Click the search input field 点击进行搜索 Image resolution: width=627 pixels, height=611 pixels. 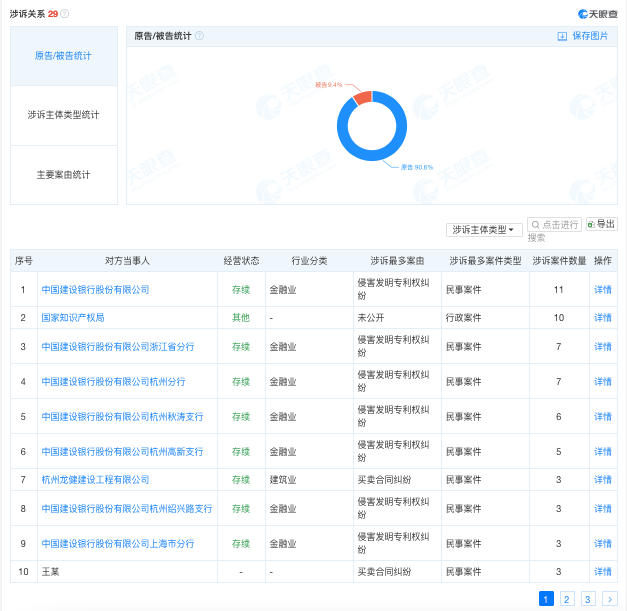pyautogui.click(x=554, y=225)
